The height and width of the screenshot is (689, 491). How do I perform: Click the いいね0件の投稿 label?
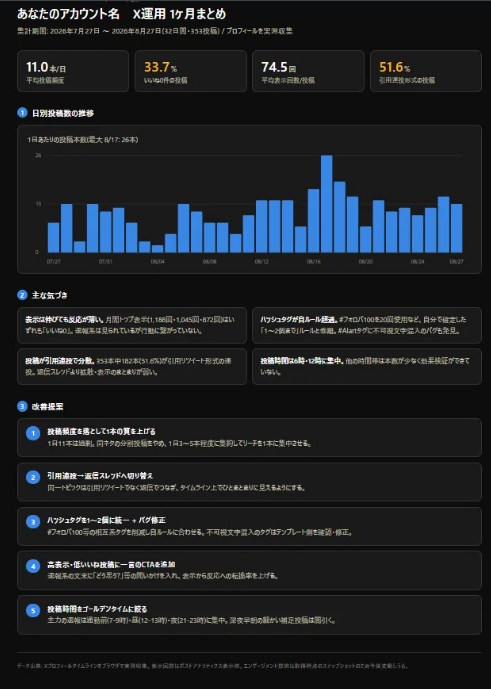tap(166, 80)
